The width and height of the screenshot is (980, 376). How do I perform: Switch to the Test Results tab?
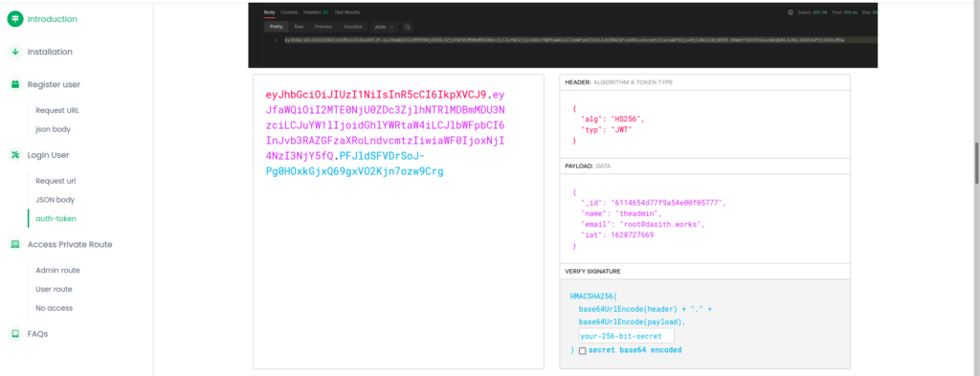pyautogui.click(x=346, y=11)
